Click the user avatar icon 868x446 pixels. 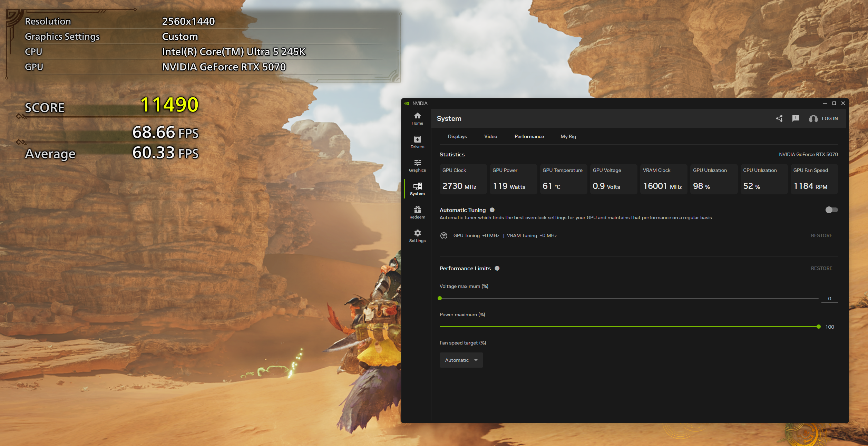click(x=813, y=119)
